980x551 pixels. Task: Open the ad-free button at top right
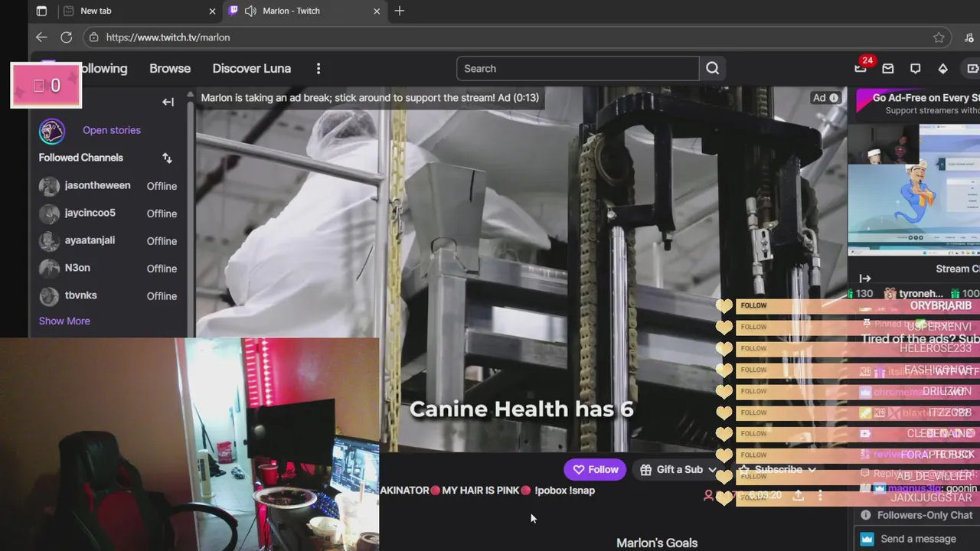pyautogui.click(x=973, y=68)
